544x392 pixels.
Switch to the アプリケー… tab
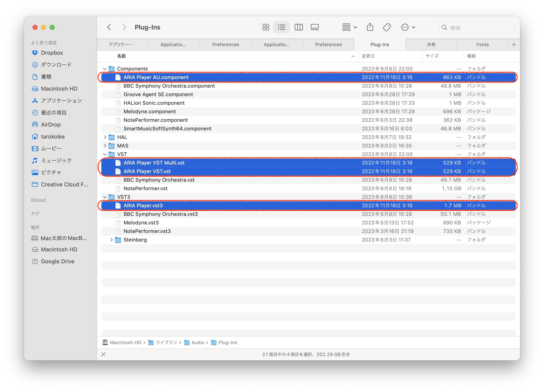(x=123, y=45)
